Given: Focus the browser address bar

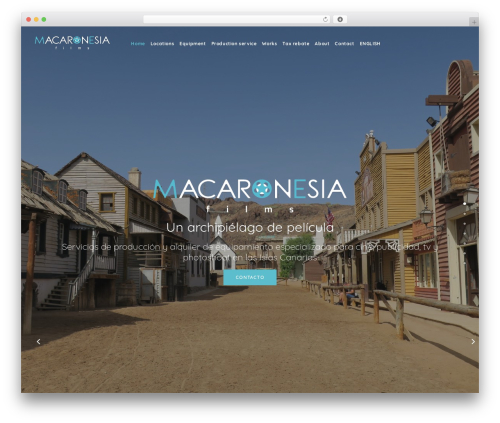Looking at the screenshot, I should coord(233,19).
